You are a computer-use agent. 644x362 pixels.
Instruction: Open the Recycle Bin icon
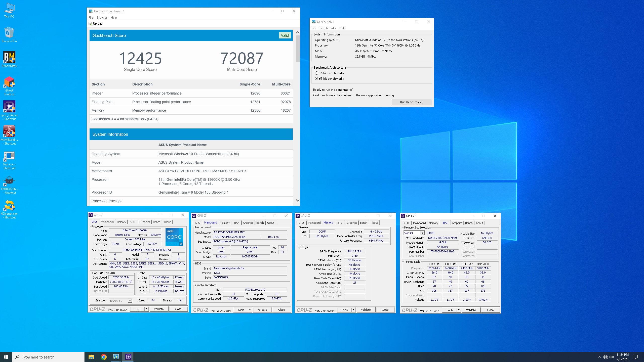(9, 35)
